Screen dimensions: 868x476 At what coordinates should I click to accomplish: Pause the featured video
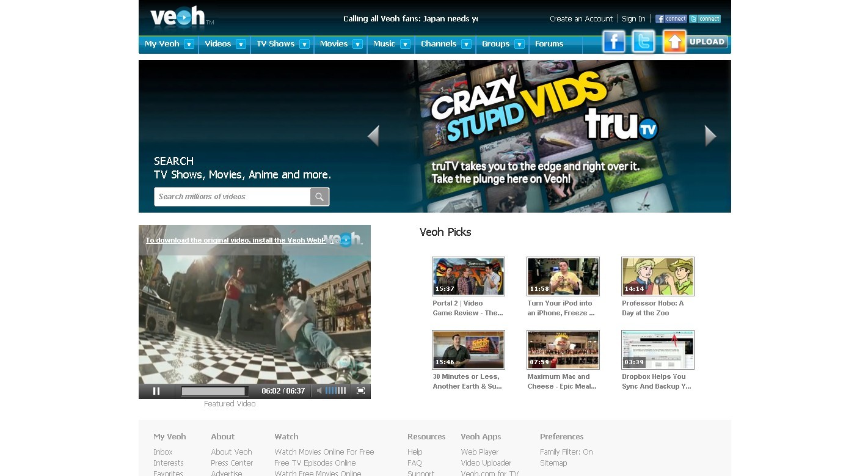point(156,391)
